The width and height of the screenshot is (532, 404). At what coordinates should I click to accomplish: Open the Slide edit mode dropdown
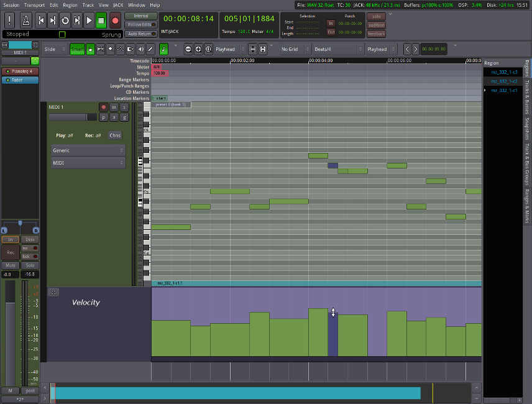click(x=55, y=49)
